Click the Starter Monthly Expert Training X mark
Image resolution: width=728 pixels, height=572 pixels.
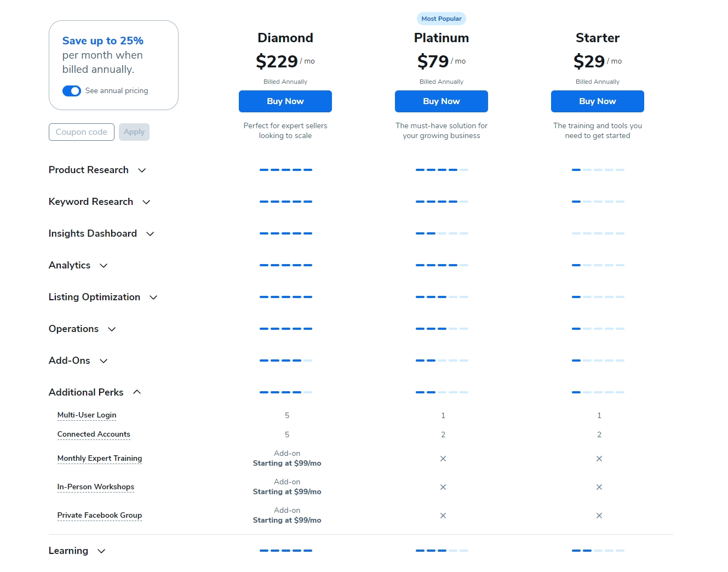click(599, 459)
